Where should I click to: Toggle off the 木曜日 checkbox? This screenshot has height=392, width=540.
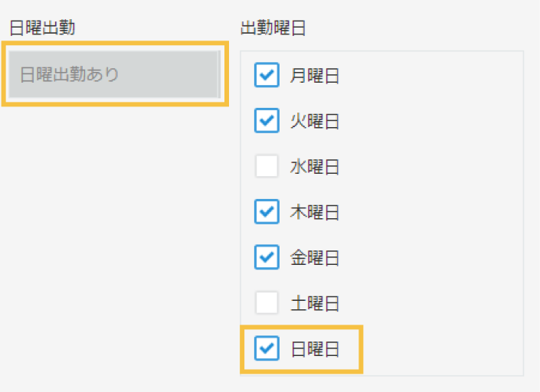tap(267, 212)
